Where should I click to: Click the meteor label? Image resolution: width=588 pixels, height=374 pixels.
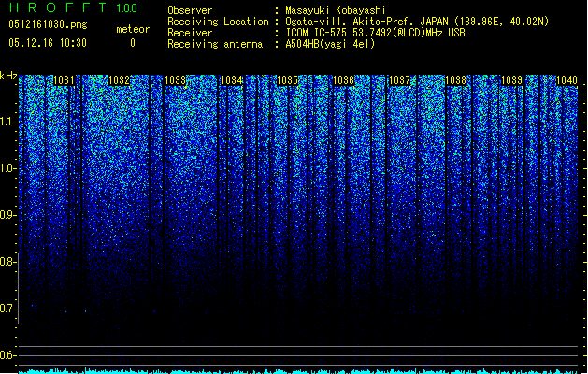(133, 29)
